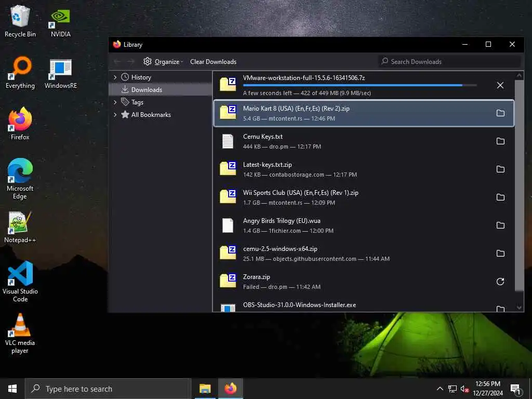Screen dimensions: 532x399
Task: Expand the Tags tree node
Action: coord(115,102)
